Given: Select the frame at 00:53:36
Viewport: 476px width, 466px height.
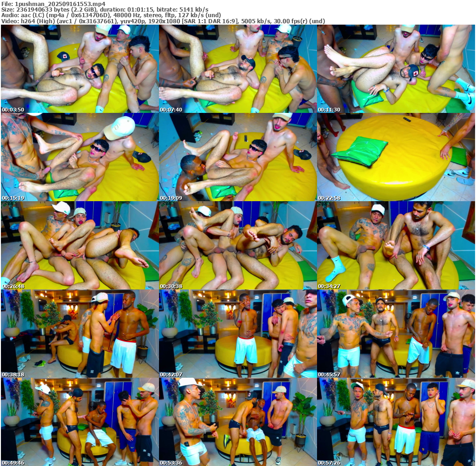Looking at the screenshot, I should pyautogui.click(x=238, y=422).
